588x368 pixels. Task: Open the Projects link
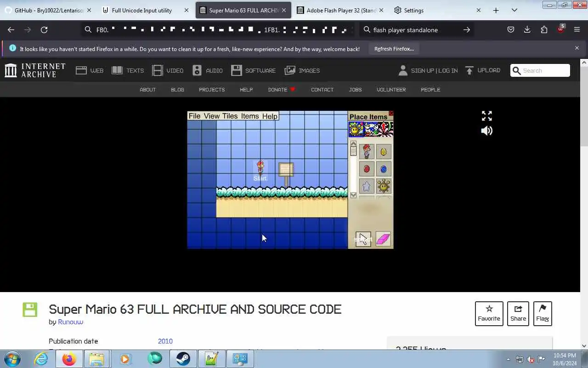pyautogui.click(x=212, y=90)
